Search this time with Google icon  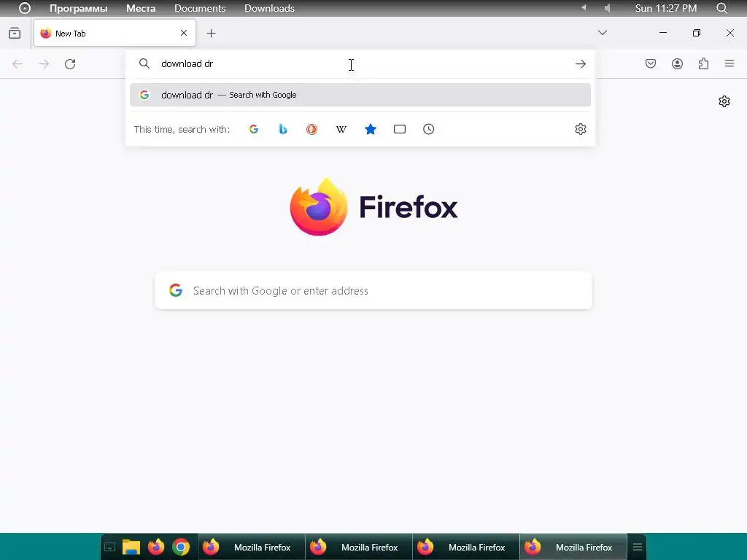point(254,129)
